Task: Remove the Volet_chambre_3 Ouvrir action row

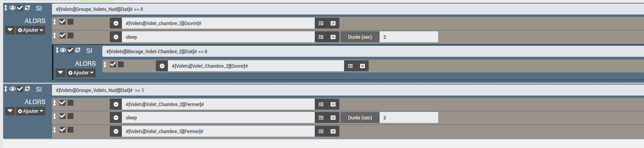Action: coord(116,23)
